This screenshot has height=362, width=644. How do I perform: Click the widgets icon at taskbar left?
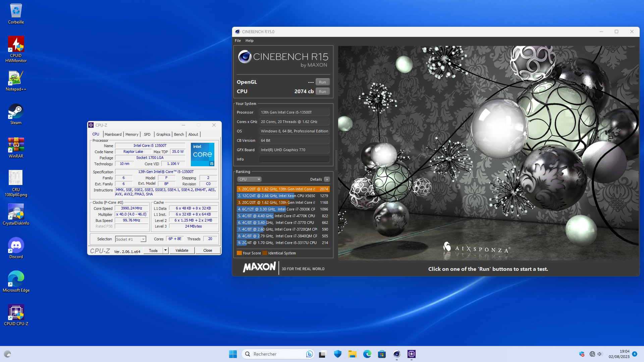(x=7, y=354)
